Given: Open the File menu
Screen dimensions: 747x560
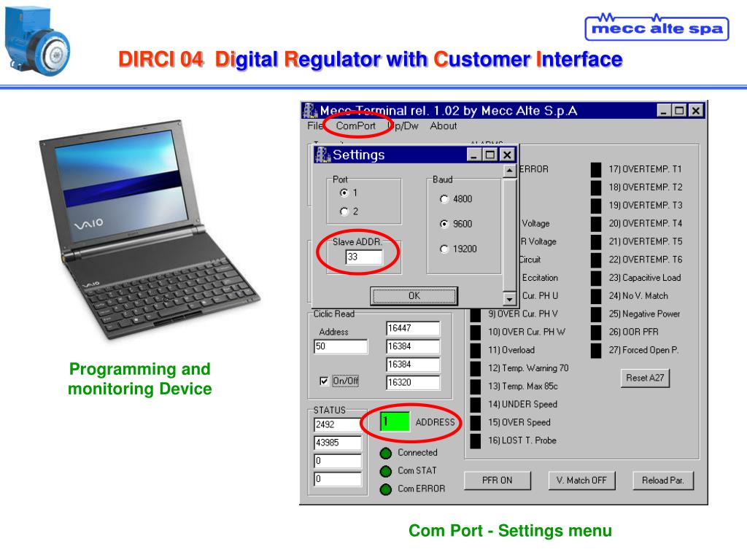Looking at the screenshot, I should click(314, 125).
